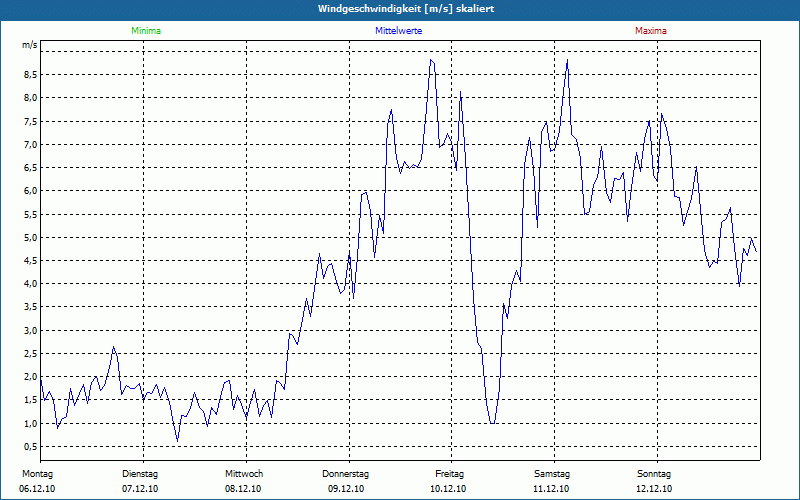Click the Dienstag day label
Viewport: 800px width, 500px height.
coord(140,474)
